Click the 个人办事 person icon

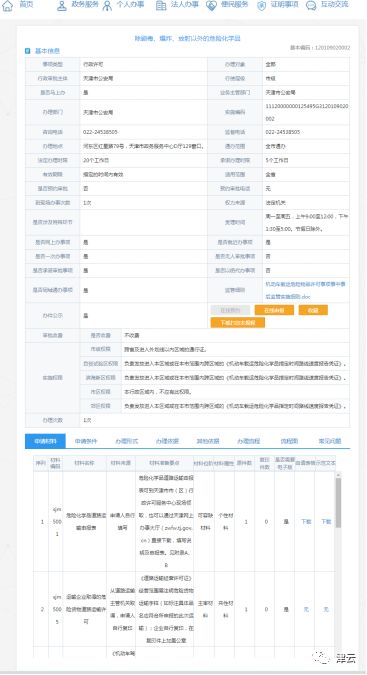[107, 6]
